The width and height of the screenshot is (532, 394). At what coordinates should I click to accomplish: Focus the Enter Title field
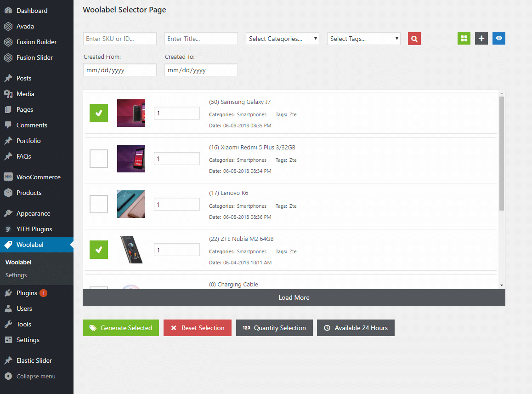click(x=201, y=39)
